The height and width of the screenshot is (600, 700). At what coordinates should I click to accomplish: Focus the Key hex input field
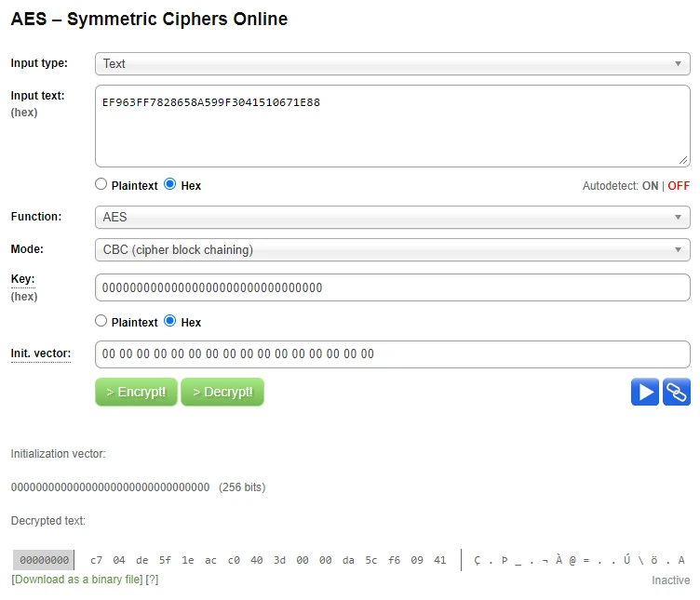pyautogui.click(x=392, y=288)
